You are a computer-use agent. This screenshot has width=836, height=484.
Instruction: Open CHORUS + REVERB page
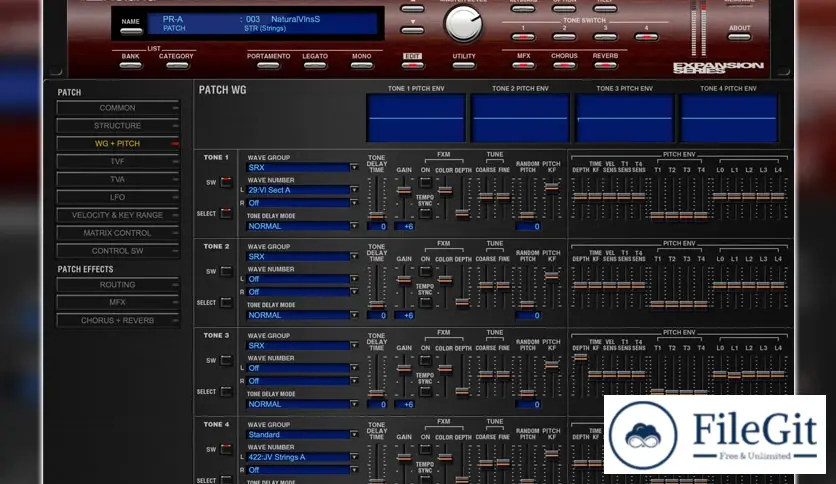(x=118, y=320)
